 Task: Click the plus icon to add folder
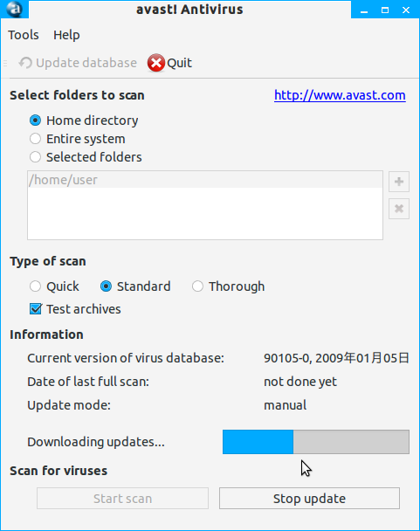click(x=399, y=182)
